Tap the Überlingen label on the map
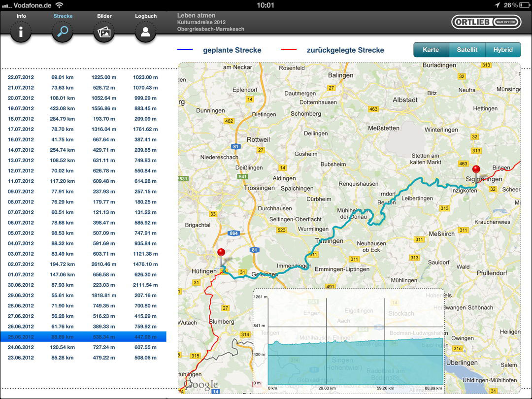 pos(462,363)
